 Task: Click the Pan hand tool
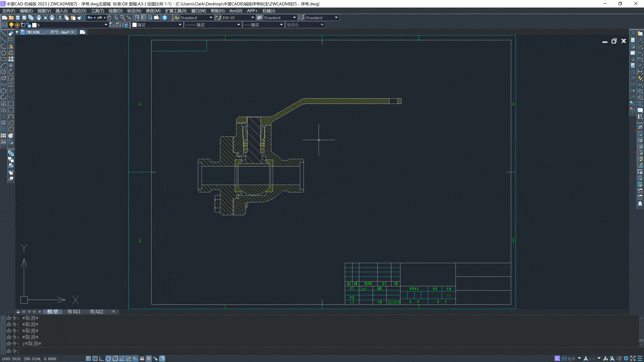(x=109, y=18)
